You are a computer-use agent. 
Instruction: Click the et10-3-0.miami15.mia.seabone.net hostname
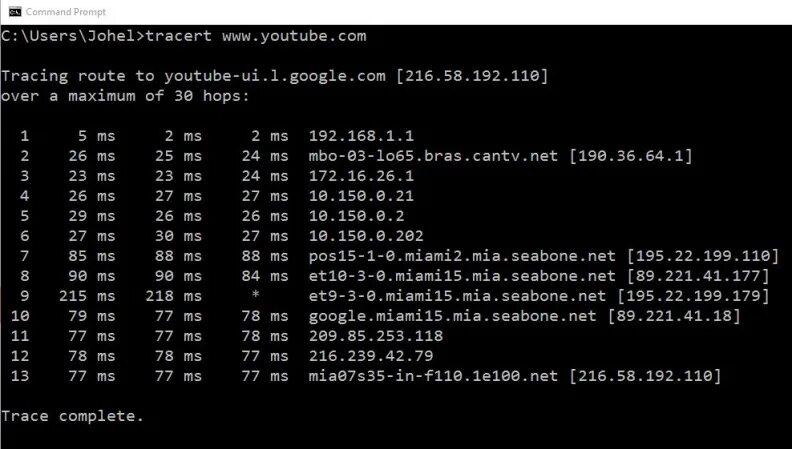(x=462, y=276)
